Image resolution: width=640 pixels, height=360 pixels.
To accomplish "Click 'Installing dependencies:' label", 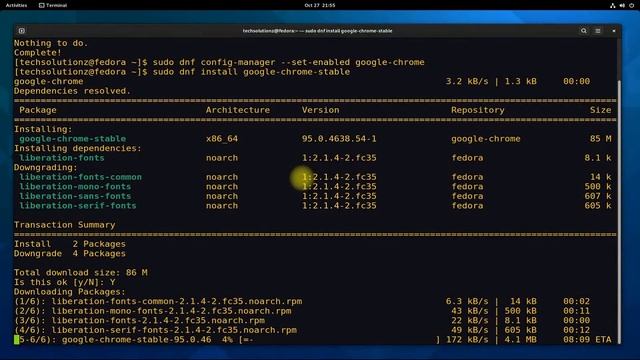I will (x=78, y=148).
